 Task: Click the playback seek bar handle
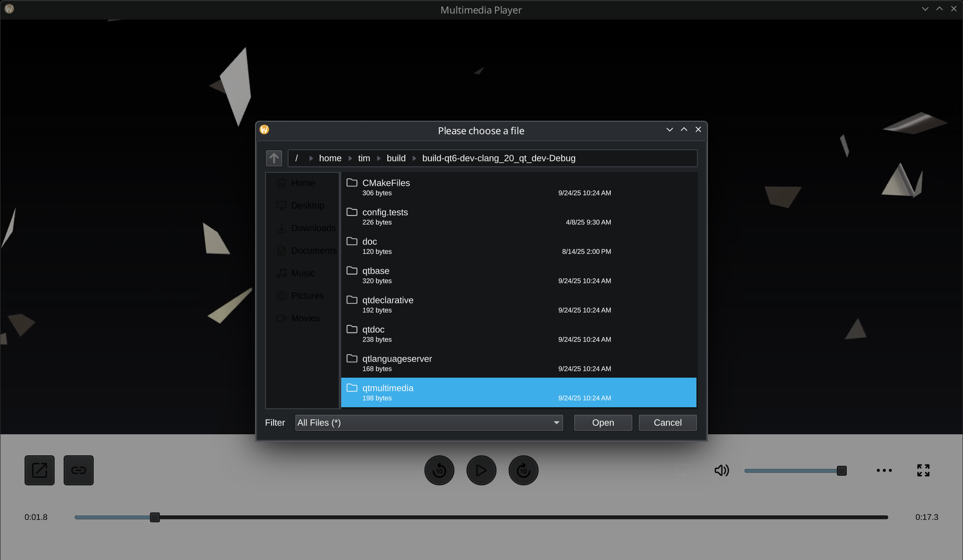155,517
